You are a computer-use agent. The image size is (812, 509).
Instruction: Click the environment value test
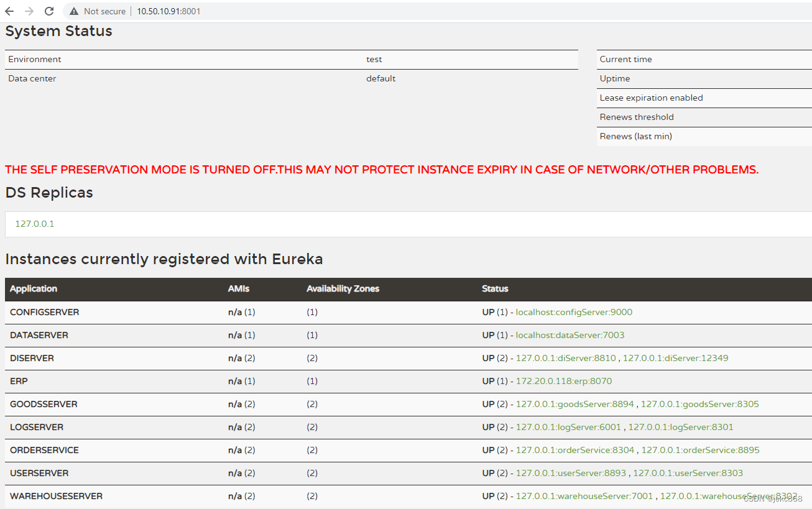(x=374, y=59)
